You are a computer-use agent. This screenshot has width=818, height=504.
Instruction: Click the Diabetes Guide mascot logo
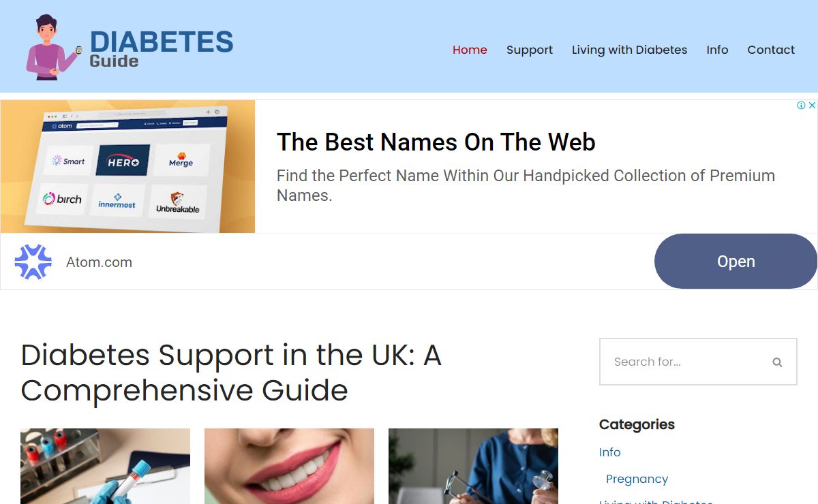coord(130,47)
